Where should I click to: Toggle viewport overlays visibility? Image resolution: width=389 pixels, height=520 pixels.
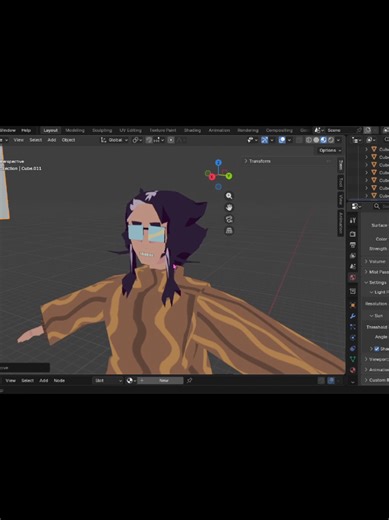(282, 140)
